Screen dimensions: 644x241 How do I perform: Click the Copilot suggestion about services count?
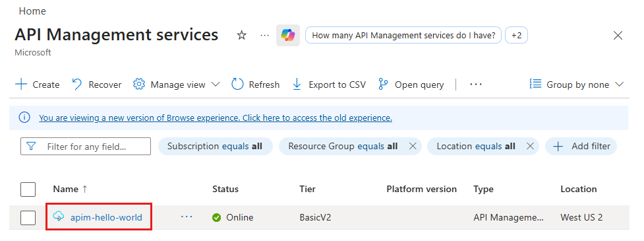click(x=403, y=36)
